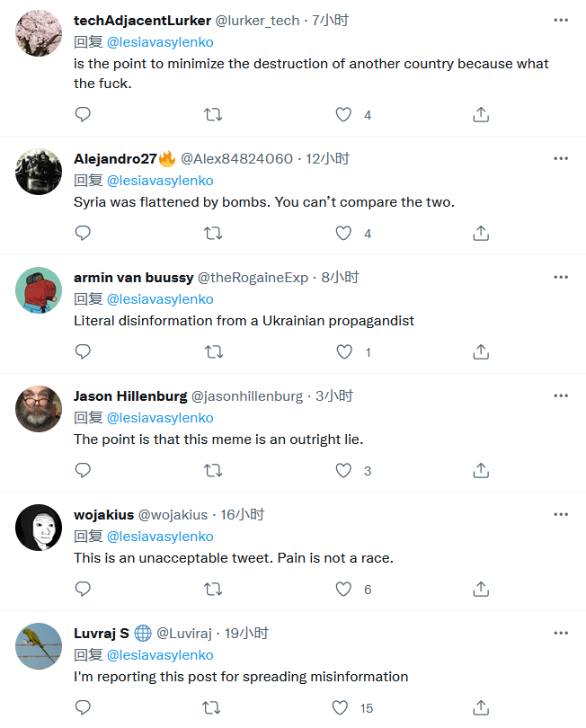Reply to armin van buussy's tweet

tap(83, 352)
